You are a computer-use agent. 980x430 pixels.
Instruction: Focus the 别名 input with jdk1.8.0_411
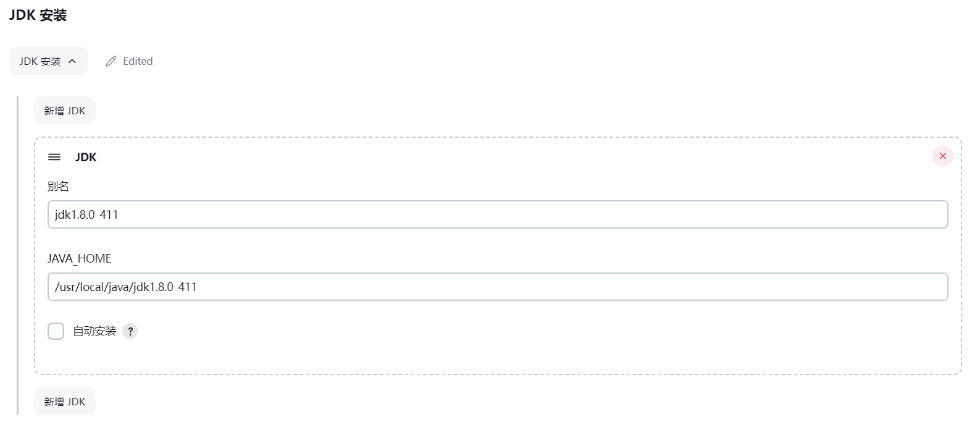tap(498, 214)
